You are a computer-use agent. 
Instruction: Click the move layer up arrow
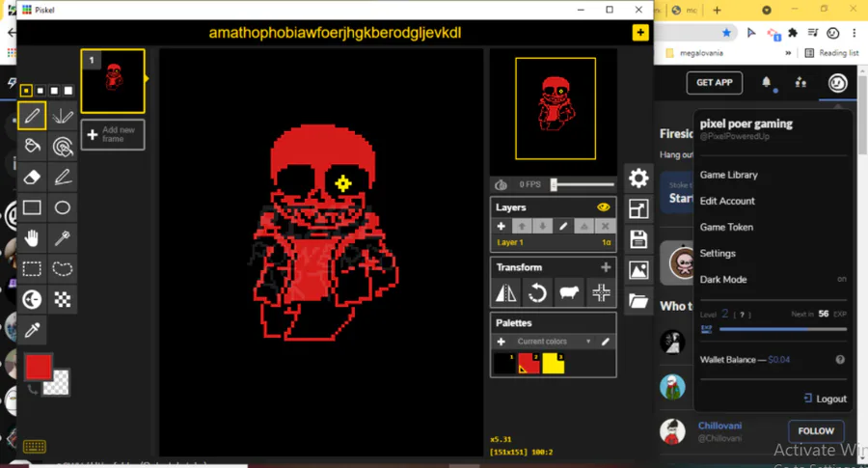point(522,226)
